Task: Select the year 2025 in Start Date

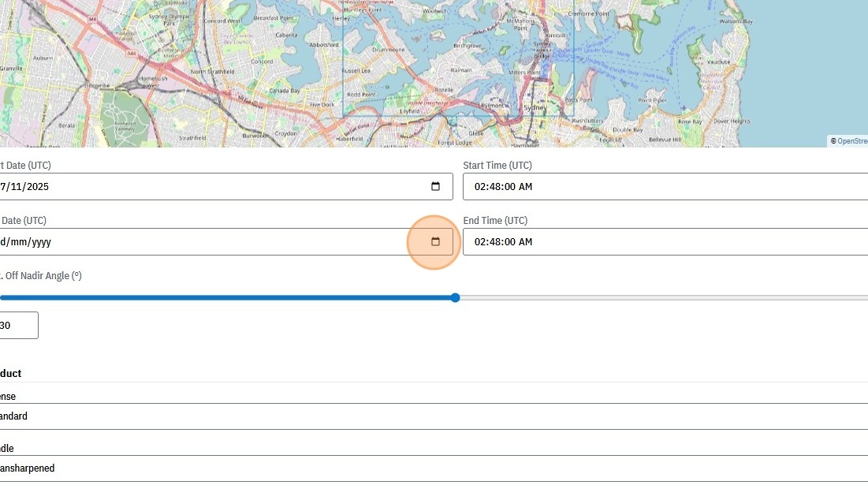Action: 39,187
